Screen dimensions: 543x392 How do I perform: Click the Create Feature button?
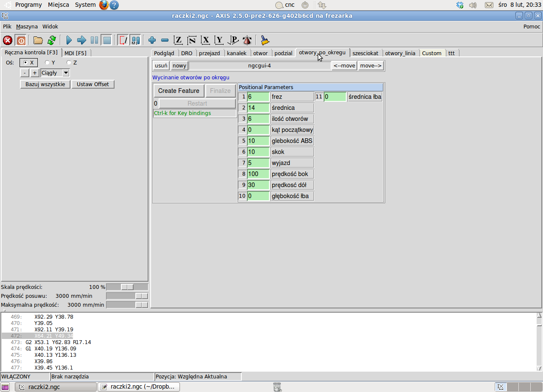[179, 91]
